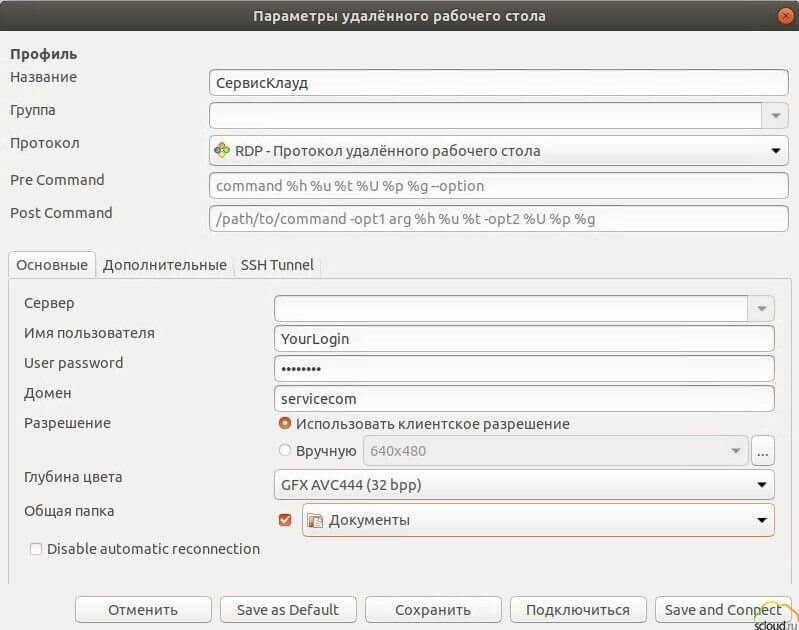Open the Documents shared folder dropdown
Viewport: 799px width, 630px height.
[761, 520]
